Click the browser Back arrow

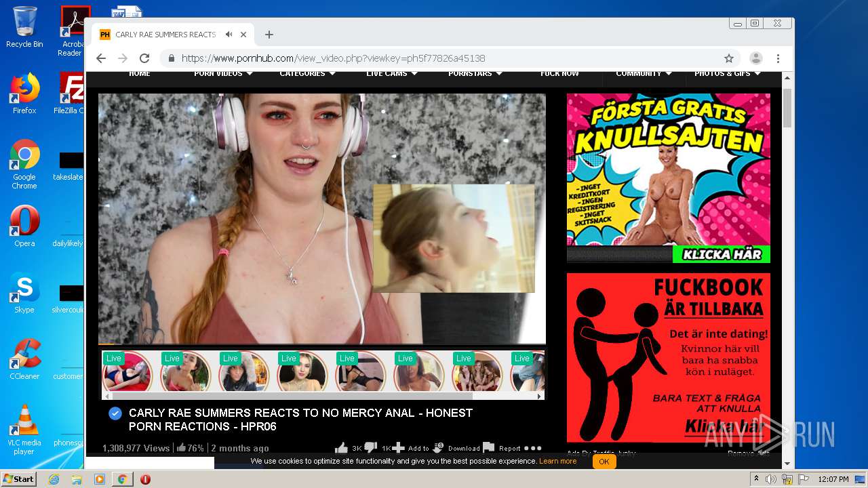pos(101,58)
